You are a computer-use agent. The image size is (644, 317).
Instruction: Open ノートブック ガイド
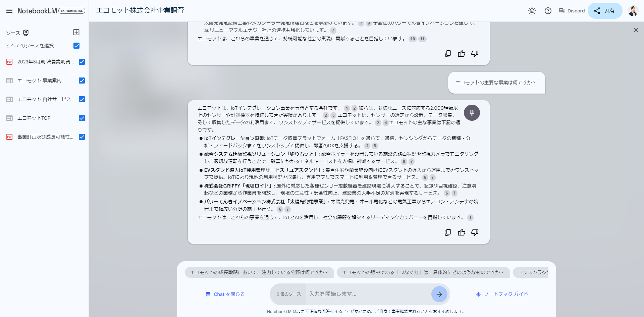pyautogui.click(x=502, y=294)
